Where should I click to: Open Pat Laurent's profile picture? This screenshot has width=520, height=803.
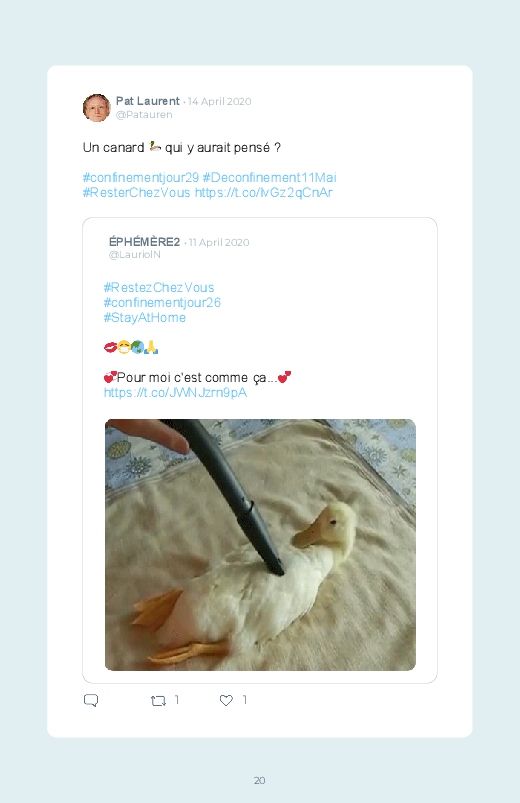[96, 108]
